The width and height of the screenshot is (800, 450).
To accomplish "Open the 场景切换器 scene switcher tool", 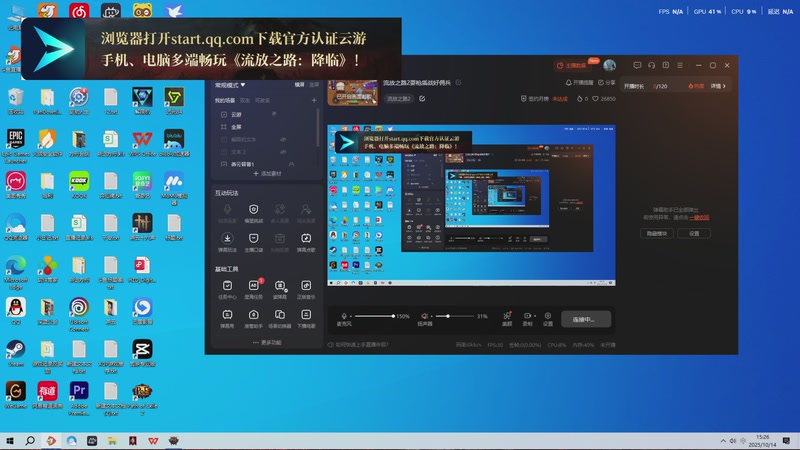I will 280,318.
